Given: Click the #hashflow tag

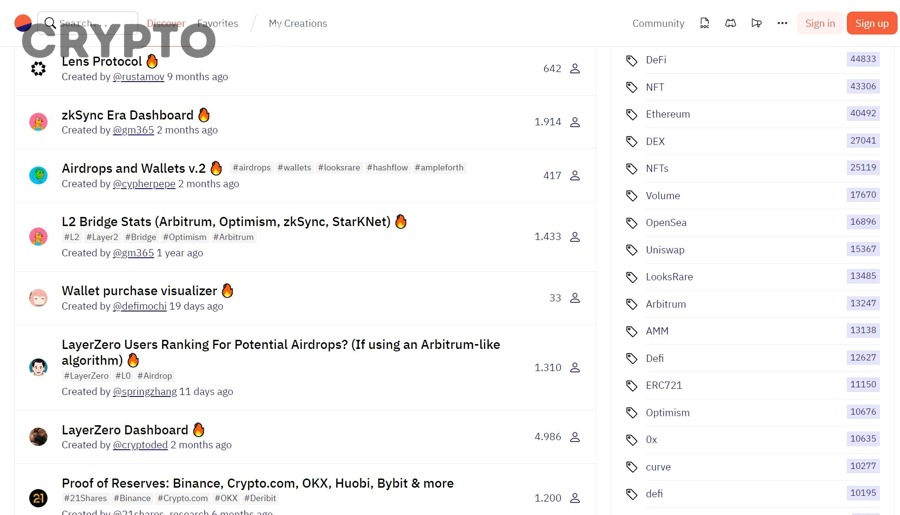Looking at the screenshot, I should click(387, 168).
